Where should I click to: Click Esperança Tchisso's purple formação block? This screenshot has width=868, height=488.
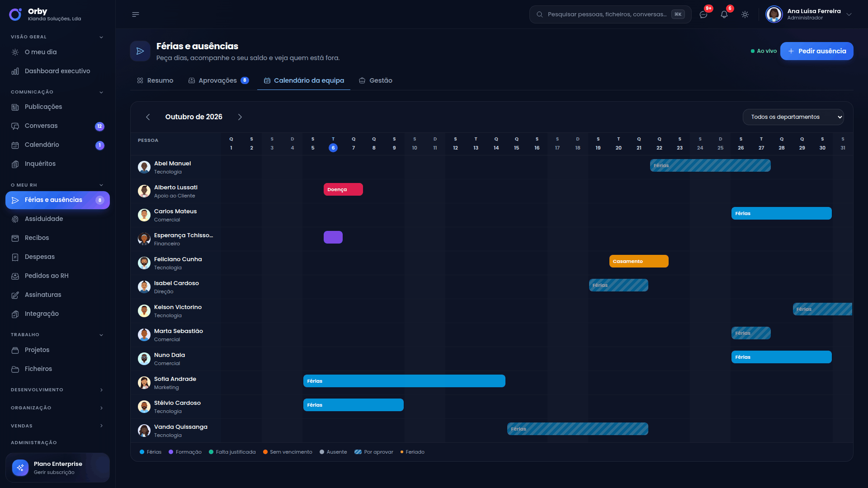click(333, 237)
